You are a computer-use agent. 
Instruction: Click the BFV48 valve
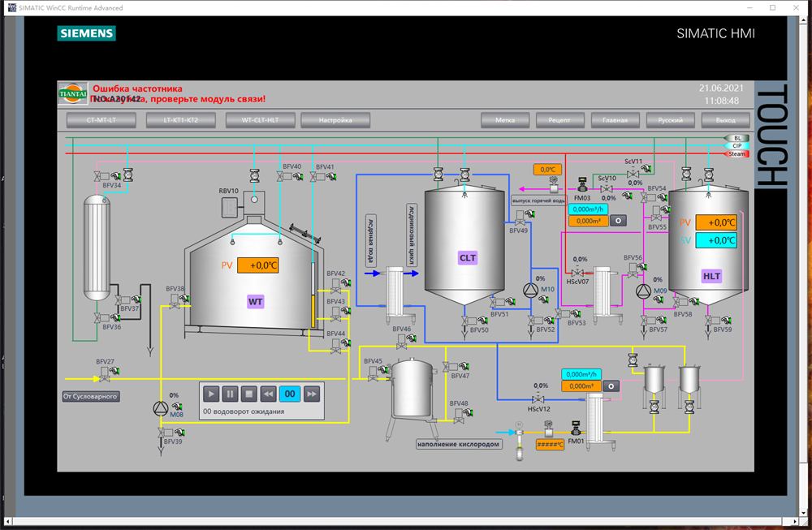click(x=458, y=416)
